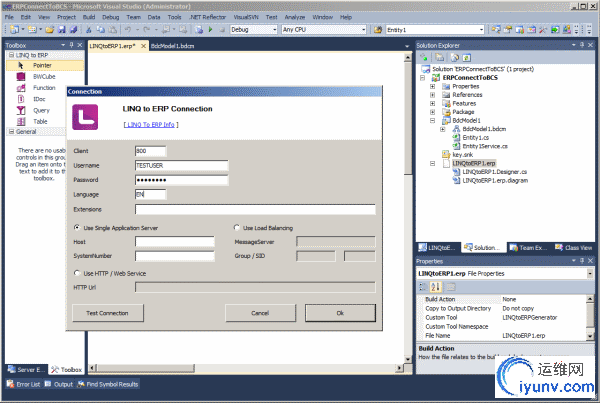Open the Analyze menu
Viewport: 600px width, 403px height.
pos(295,17)
